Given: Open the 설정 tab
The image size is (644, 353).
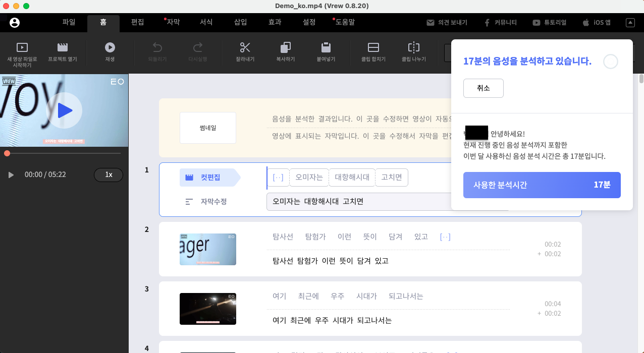Looking at the screenshot, I should point(309,22).
